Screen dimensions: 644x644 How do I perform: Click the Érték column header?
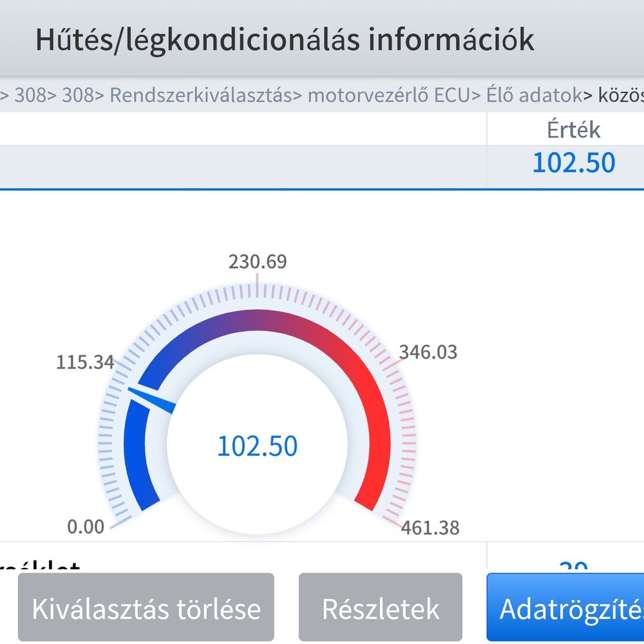coord(573,130)
